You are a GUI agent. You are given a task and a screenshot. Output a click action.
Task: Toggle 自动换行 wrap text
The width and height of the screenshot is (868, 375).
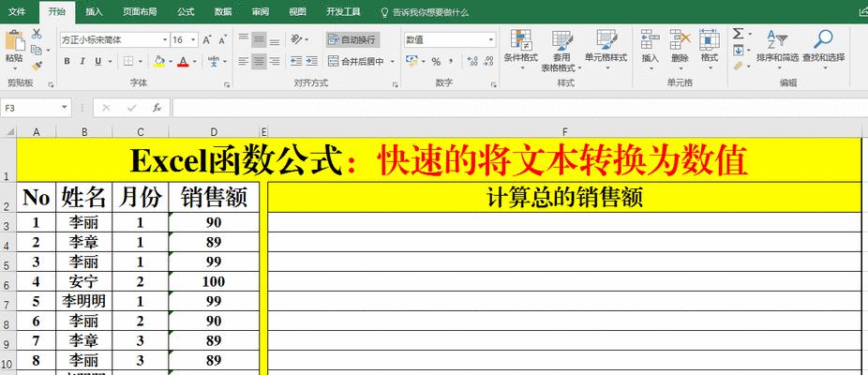[x=352, y=40]
